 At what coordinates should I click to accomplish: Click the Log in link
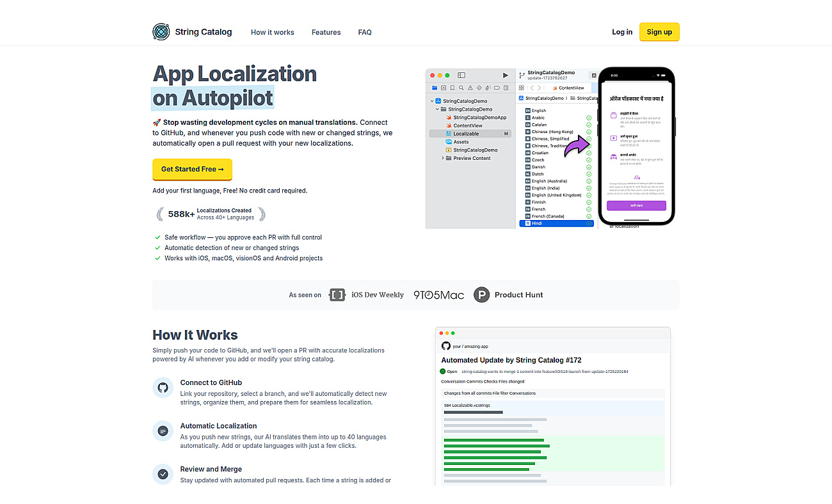pyautogui.click(x=622, y=32)
